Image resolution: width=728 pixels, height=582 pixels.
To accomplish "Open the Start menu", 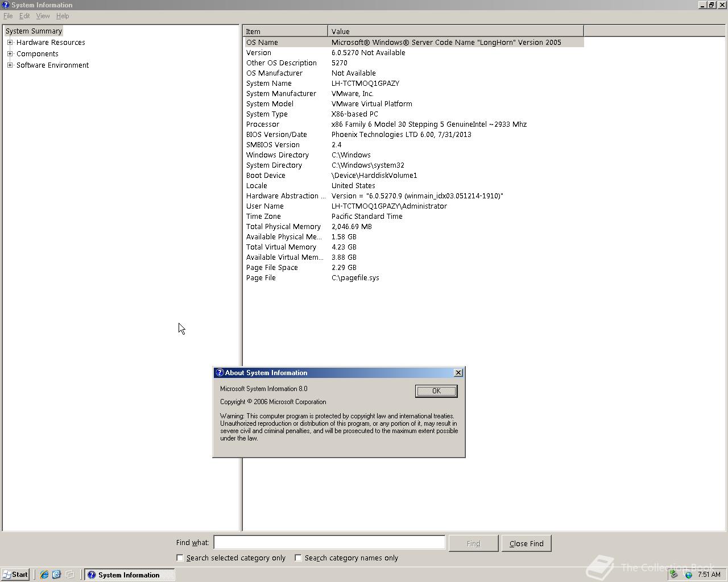I will [x=15, y=575].
